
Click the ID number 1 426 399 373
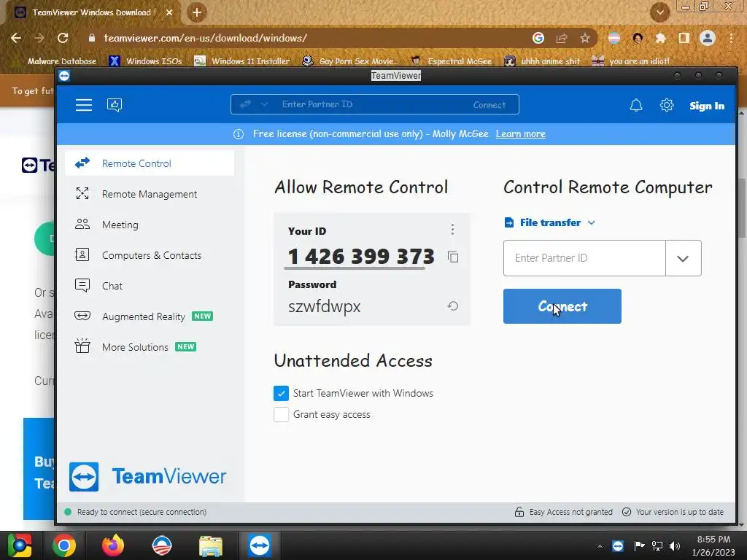(x=361, y=257)
